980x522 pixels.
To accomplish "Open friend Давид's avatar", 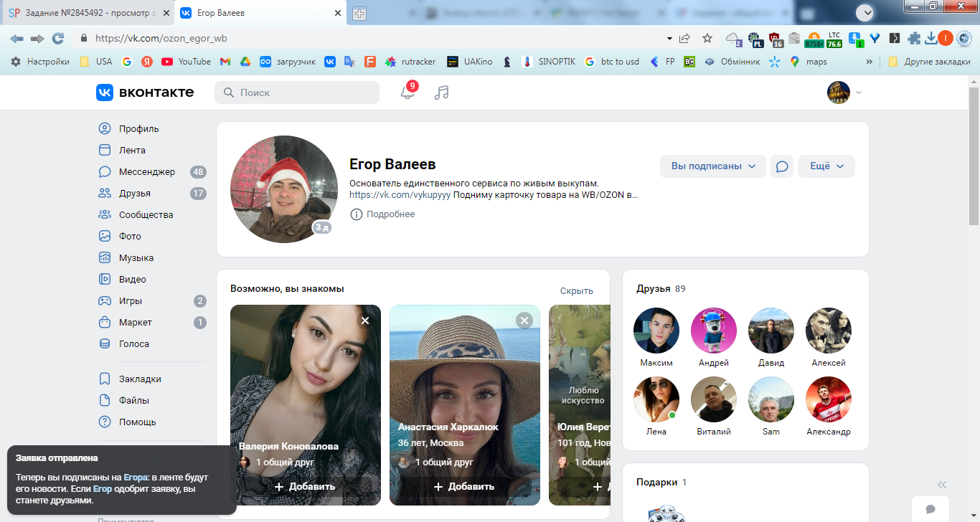I will click(x=771, y=331).
